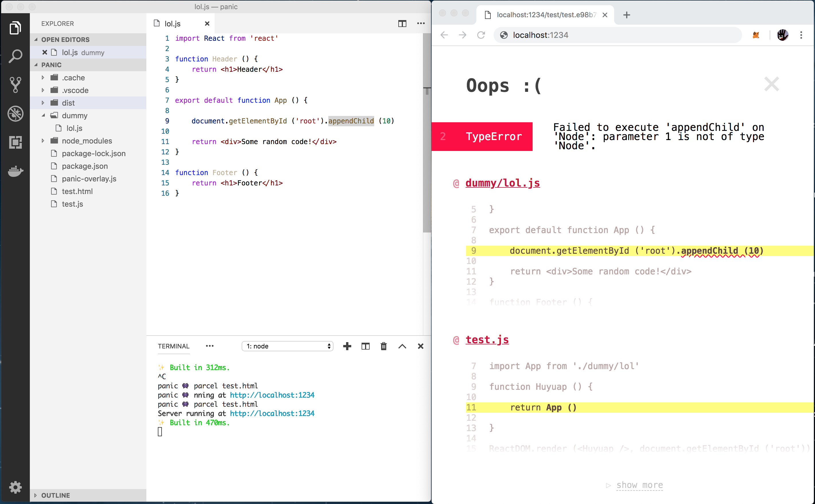815x504 pixels.
Task: Select terminal from '1: node' dropdown
Action: click(x=287, y=346)
